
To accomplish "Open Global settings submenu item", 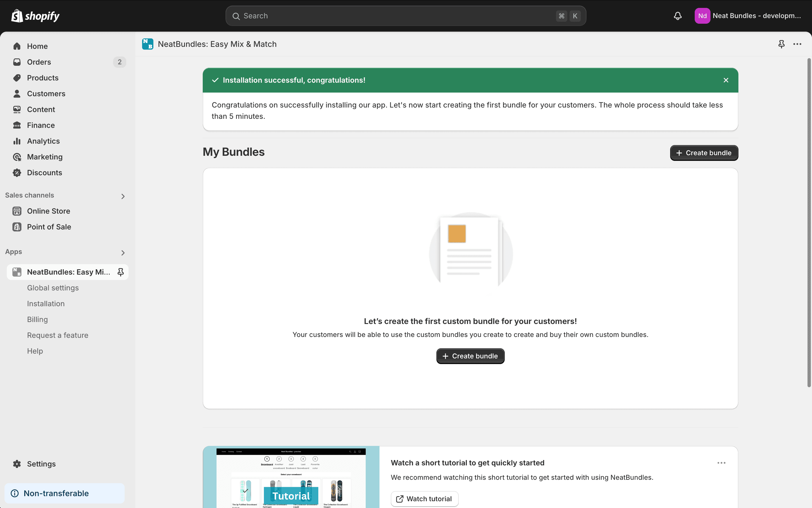I will click(x=53, y=288).
